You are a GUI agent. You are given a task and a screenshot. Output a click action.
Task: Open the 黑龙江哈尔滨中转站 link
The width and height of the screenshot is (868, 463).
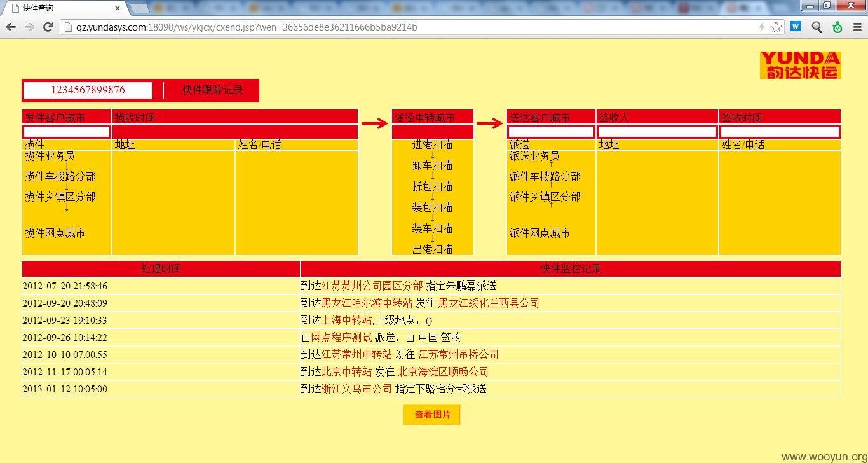click(367, 303)
